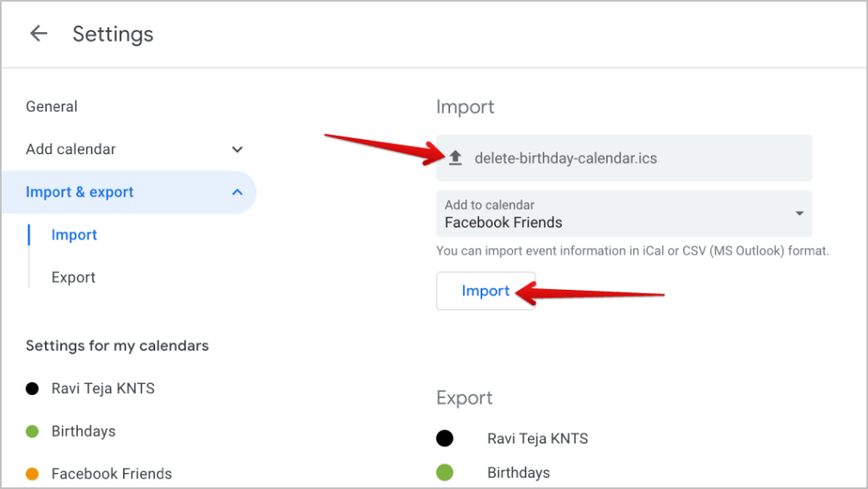The image size is (868, 489).
Task: Open Facebook Friends calendar settings
Action: tap(111, 474)
